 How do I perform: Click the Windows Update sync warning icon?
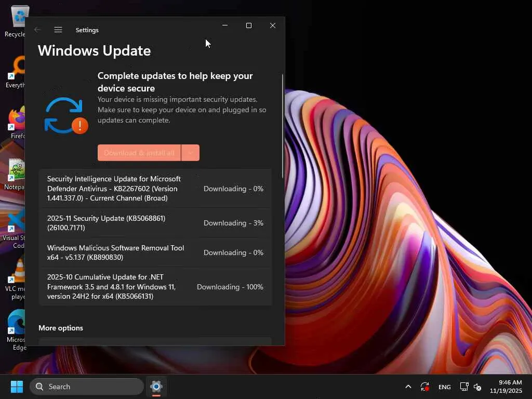[x=66, y=115]
